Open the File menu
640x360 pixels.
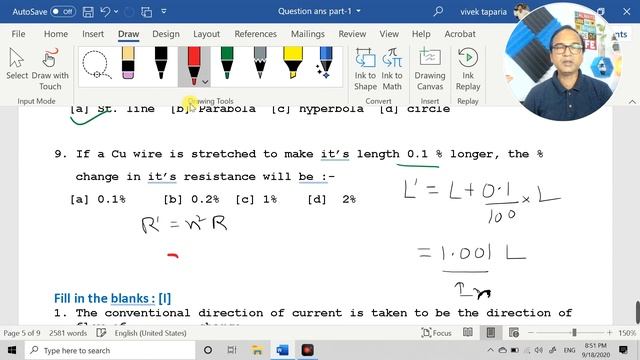coord(18,34)
